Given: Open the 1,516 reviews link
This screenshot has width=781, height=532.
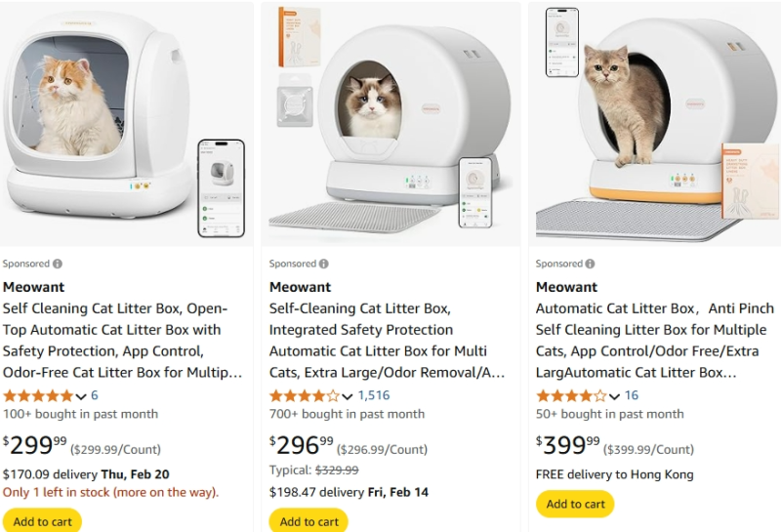Looking at the screenshot, I should click(x=374, y=395).
